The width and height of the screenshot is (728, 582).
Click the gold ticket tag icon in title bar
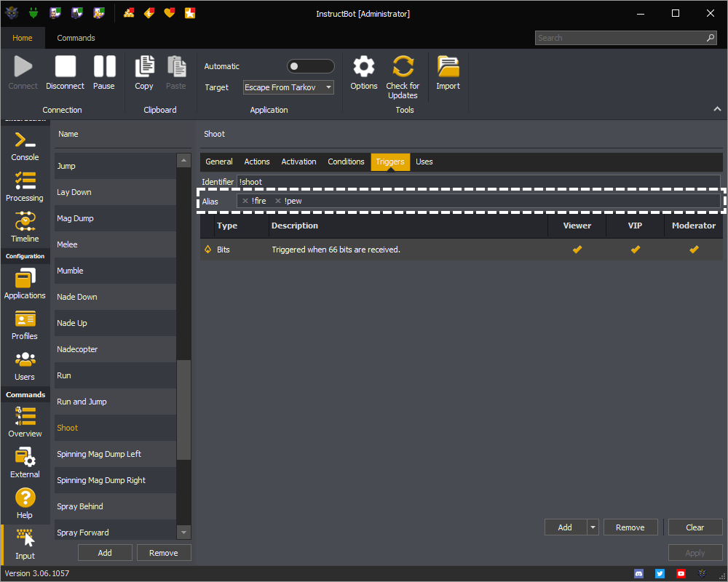click(149, 13)
